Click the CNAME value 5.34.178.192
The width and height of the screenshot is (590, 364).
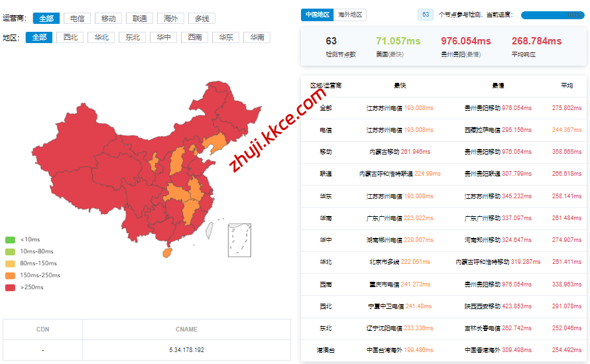(x=186, y=349)
